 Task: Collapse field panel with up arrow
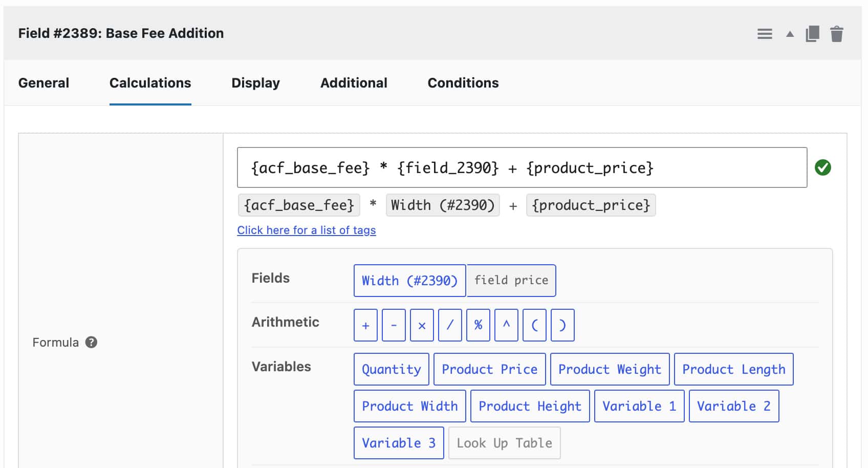click(x=790, y=34)
